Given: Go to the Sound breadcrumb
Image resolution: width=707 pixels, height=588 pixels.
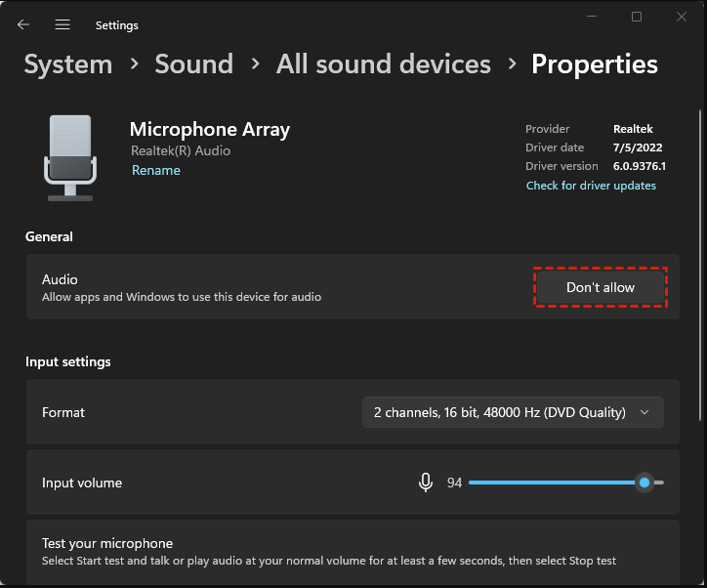Looking at the screenshot, I should click(x=193, y=64).
